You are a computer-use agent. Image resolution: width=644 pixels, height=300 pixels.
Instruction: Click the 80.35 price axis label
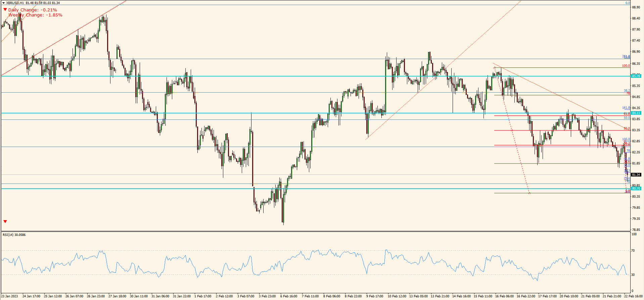pos(636,197)
